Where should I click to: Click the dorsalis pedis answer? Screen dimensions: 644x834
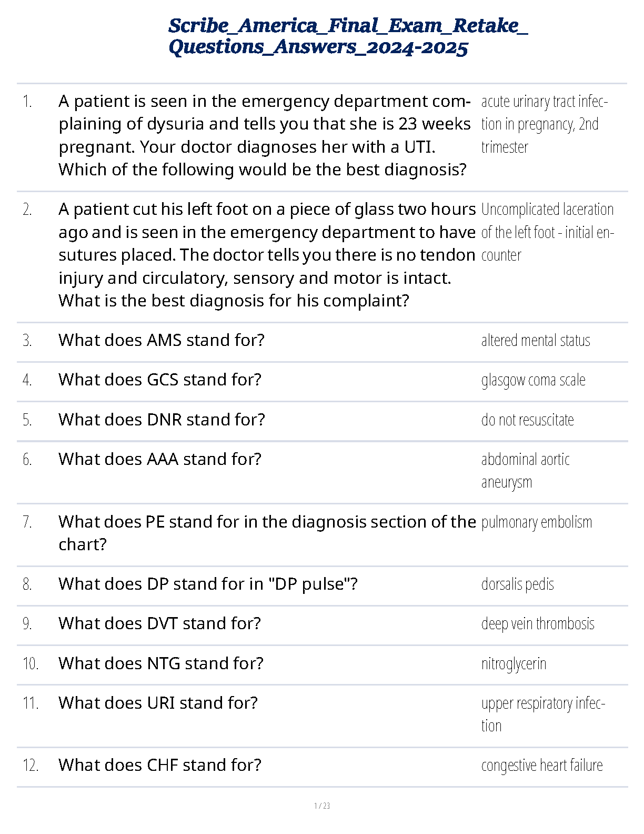point(517,584)
